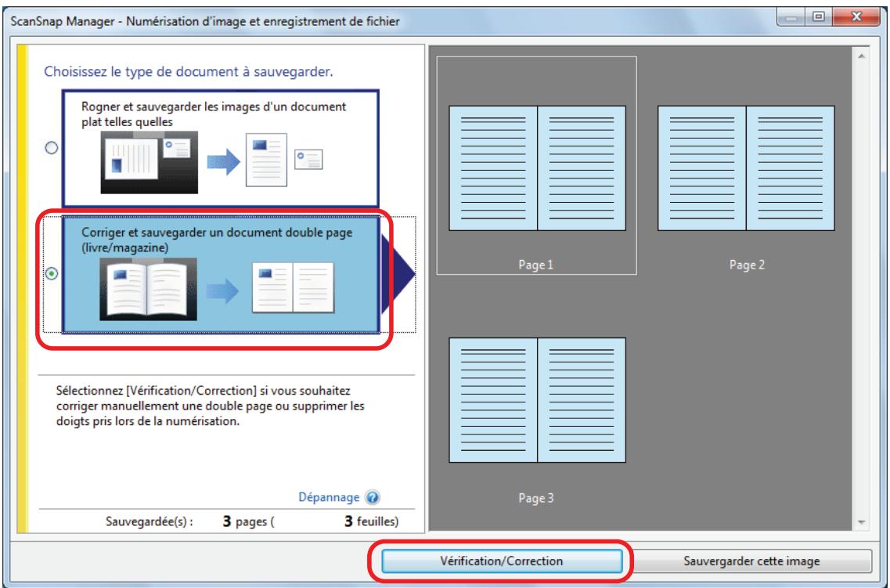
Task: Click the scrollbar down arrow in preview pane
Action: [861, 522]
